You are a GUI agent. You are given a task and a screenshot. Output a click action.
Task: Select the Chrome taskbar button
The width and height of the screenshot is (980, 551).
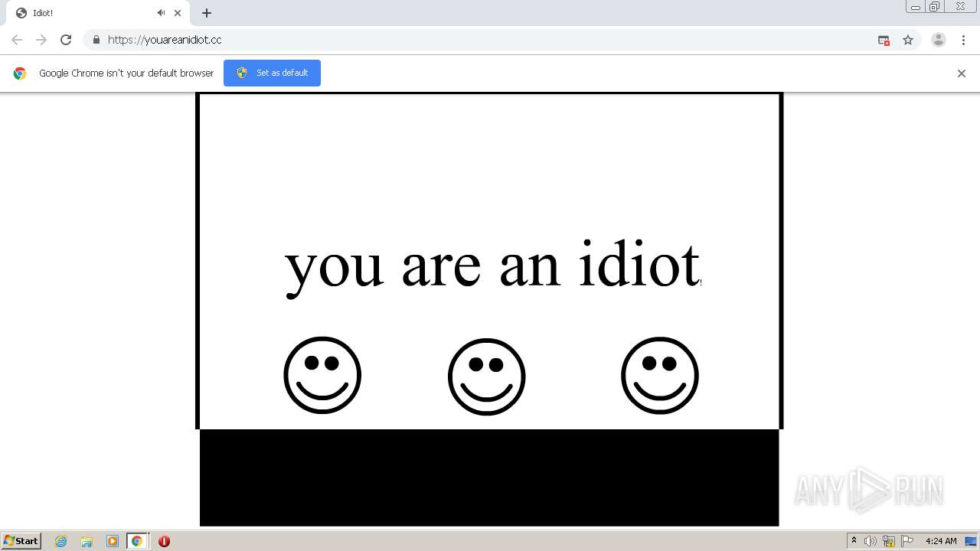click(x=137, y=541)
